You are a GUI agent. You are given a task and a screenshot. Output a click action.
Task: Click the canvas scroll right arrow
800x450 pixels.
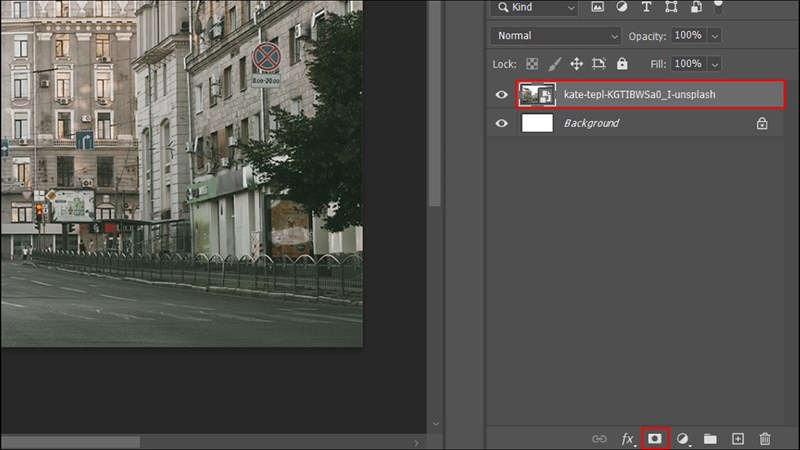416,443
